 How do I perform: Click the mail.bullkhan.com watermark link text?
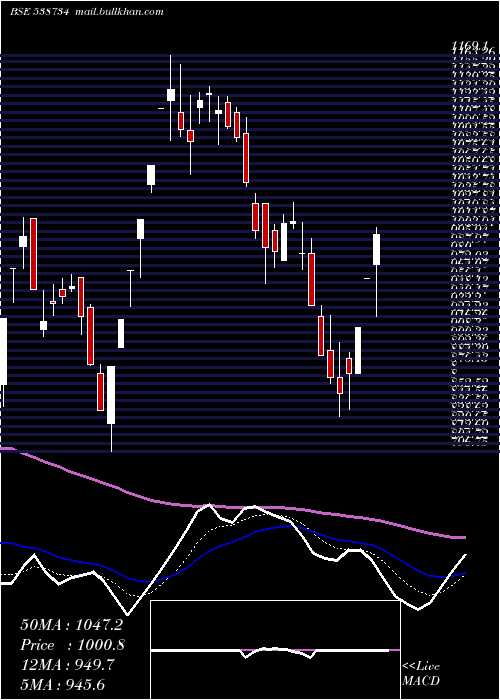(x=119, y=12)
